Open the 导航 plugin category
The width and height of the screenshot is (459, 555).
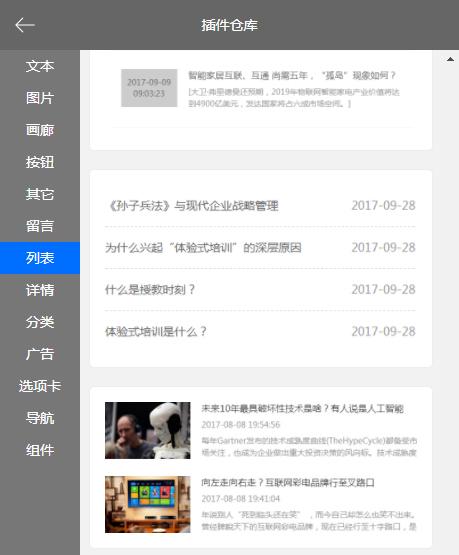click(40, 418)
